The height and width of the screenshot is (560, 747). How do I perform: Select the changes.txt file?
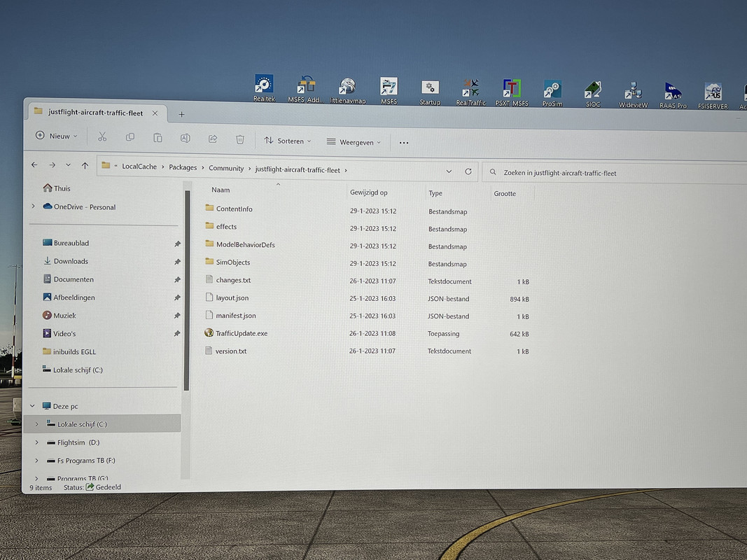228,279
